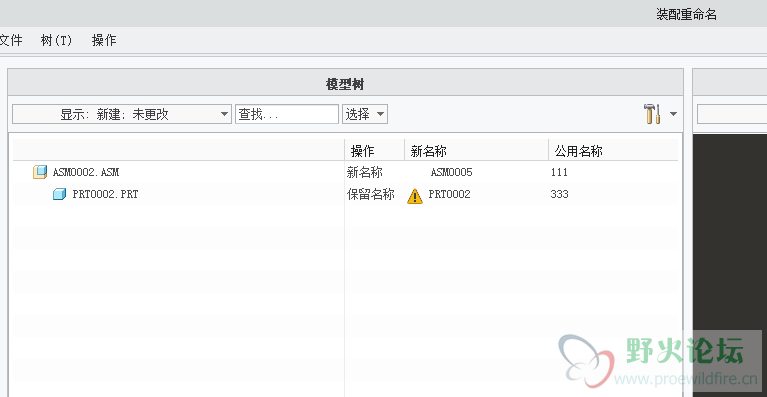Click the PRT0002.PRT part icon

point(60,194)
